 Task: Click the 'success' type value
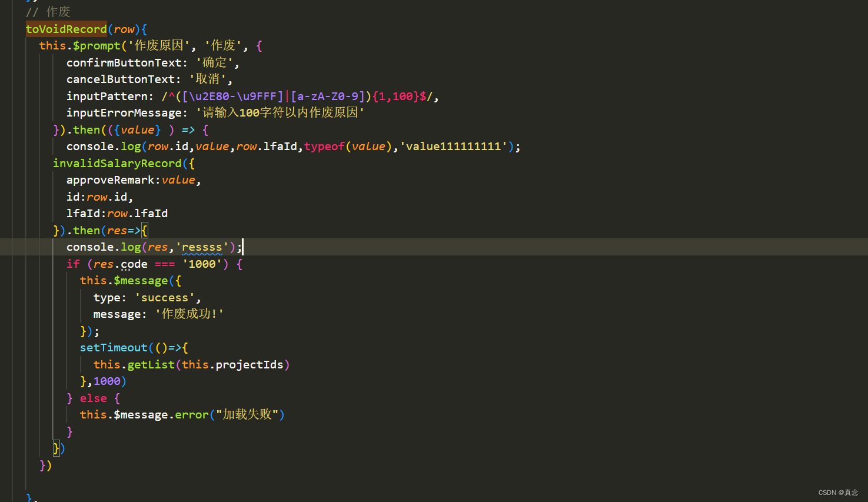coord(165,297)
